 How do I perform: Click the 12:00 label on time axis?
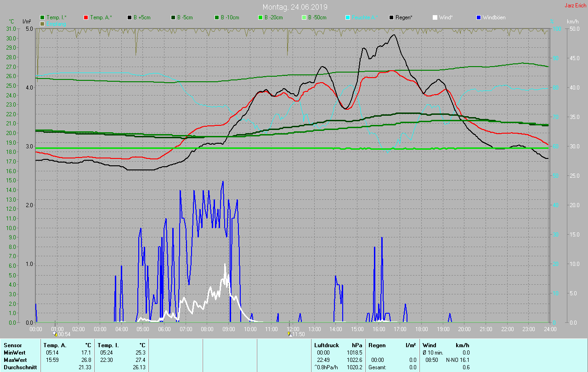pos(293,329)
